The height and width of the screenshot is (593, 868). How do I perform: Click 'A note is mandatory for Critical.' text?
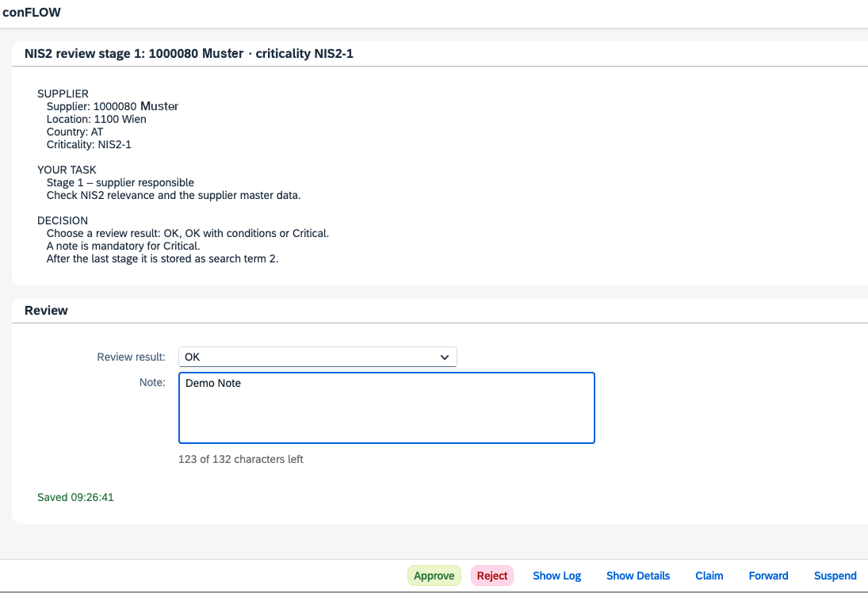pos(123,246)
